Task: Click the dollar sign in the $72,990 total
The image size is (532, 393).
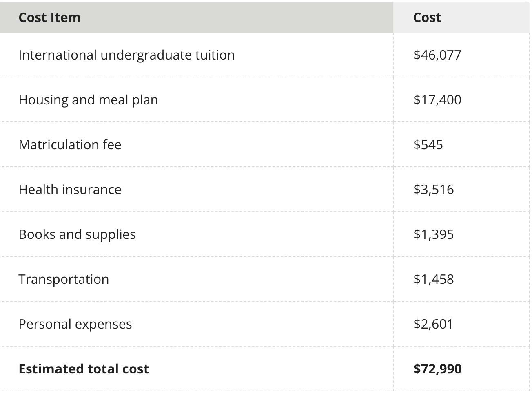Action: [x=417, y=369]
